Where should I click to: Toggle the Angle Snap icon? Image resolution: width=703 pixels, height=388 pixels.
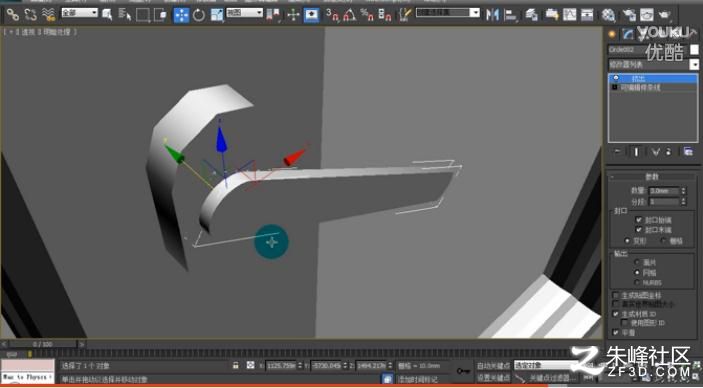pyautogui.click(x=350, y=15)
